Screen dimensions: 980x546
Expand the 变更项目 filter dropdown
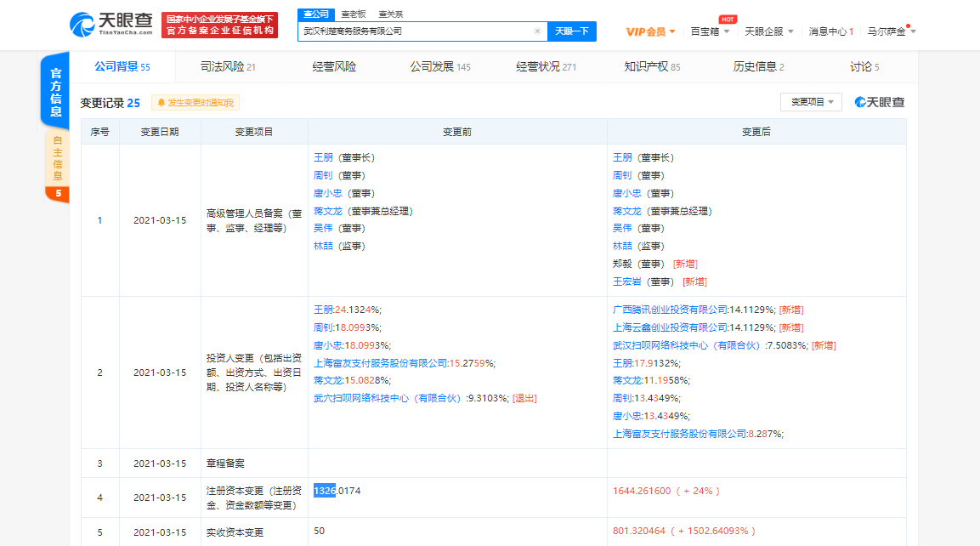coord(811,102)
